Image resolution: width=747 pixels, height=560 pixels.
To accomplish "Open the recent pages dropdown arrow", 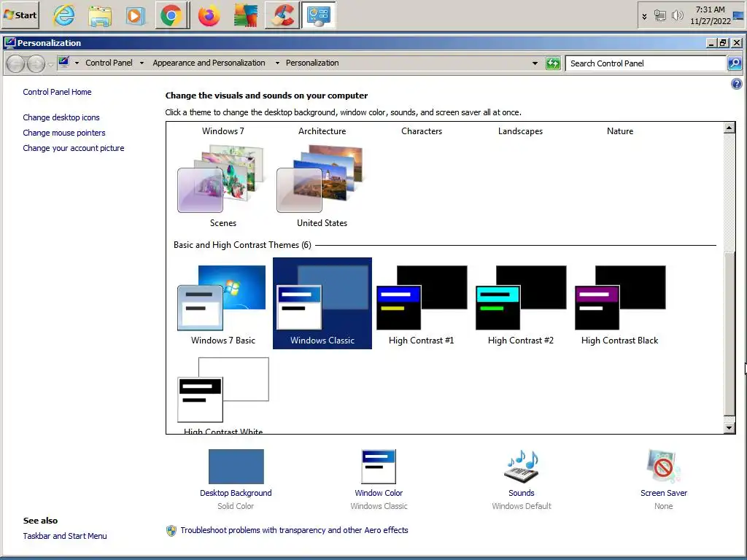I will point(50,64).
